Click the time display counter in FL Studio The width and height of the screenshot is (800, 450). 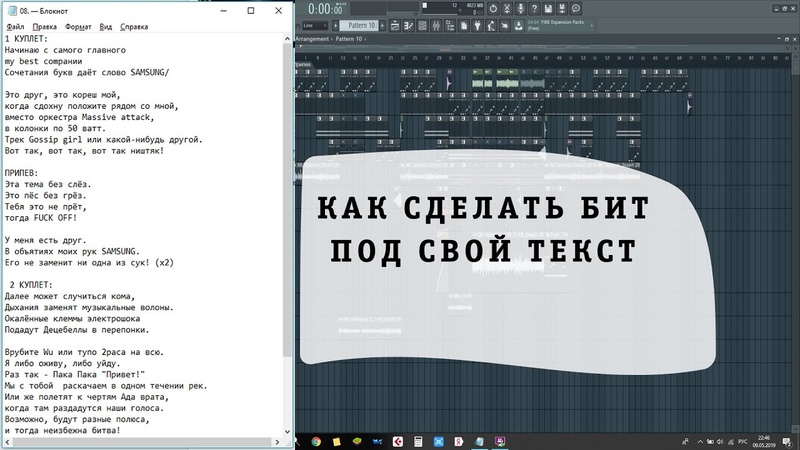(325, 9)
